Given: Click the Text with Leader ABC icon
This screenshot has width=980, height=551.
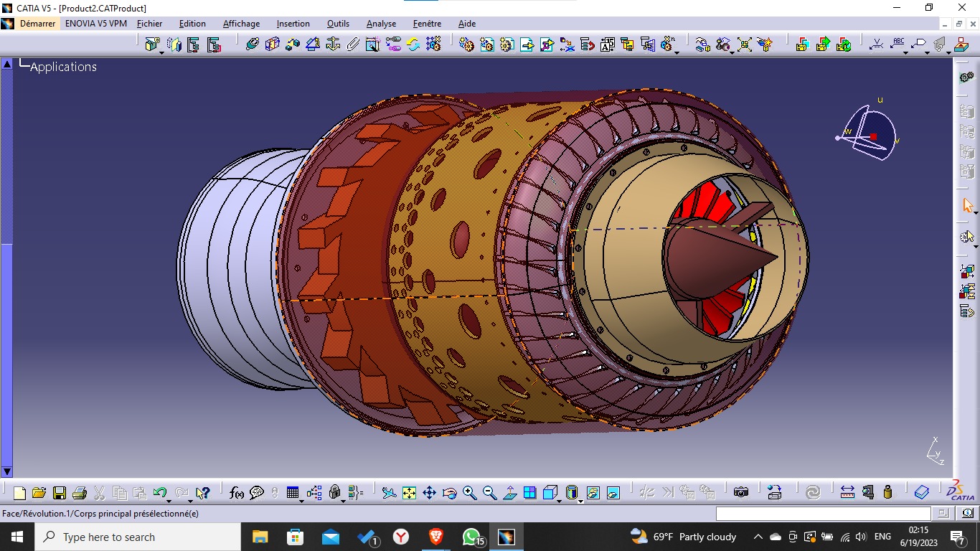Looking at the screenshot, I should pyautogui.click(x=897, y=43).
